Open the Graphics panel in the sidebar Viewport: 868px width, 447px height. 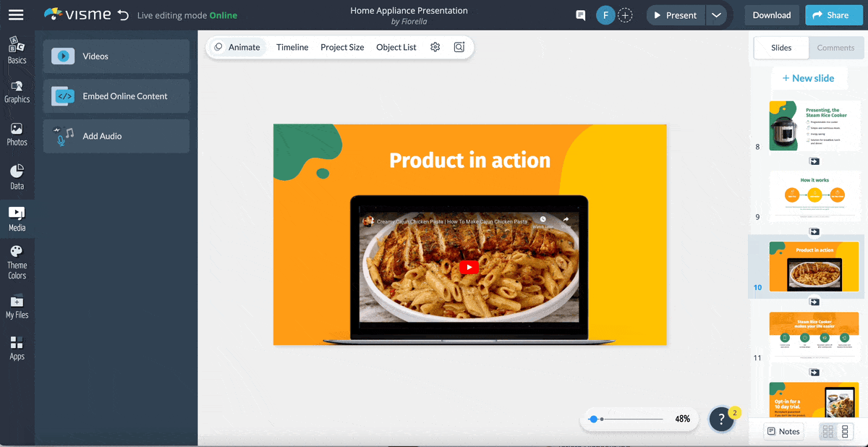coord(17,92)
